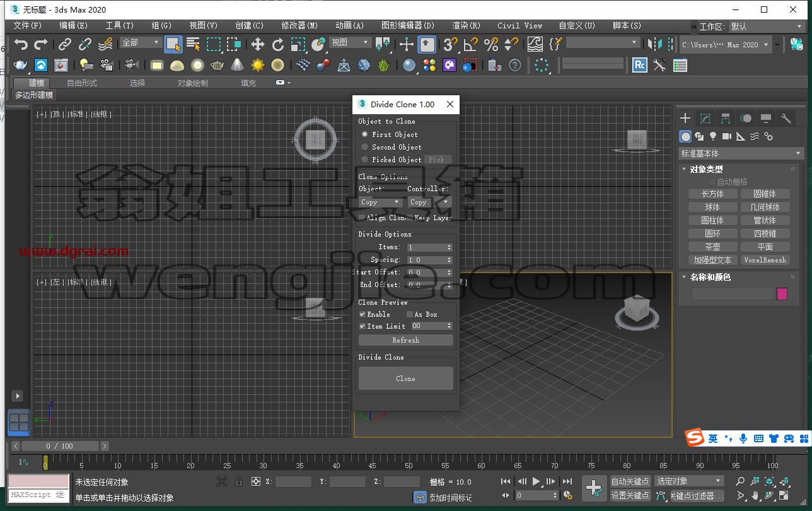Choose the Select Object tool

[x=173, y=44]
